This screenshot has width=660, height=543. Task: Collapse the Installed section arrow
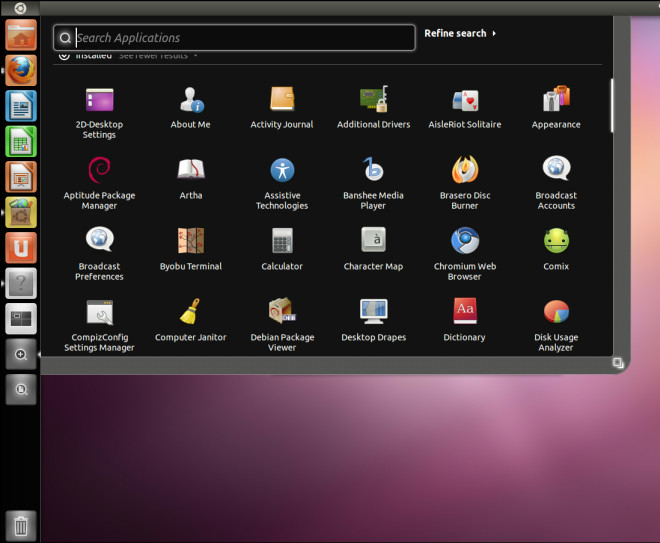[x=64, y=55]
